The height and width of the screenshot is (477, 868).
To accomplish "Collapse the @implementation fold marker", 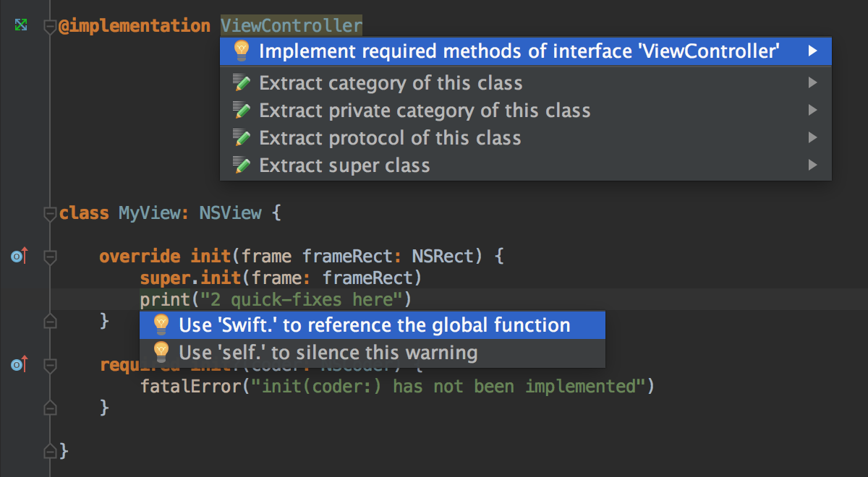I will click(50, 27).
